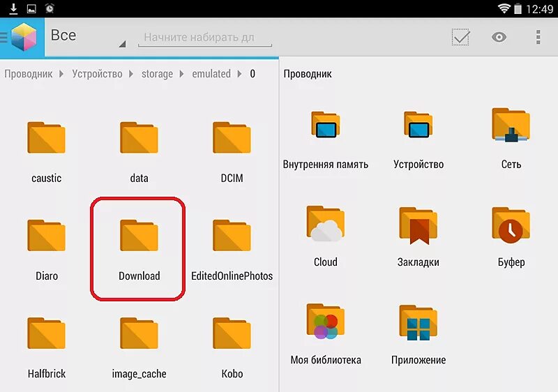Expand the Все filter dropdown

point(88,37)
